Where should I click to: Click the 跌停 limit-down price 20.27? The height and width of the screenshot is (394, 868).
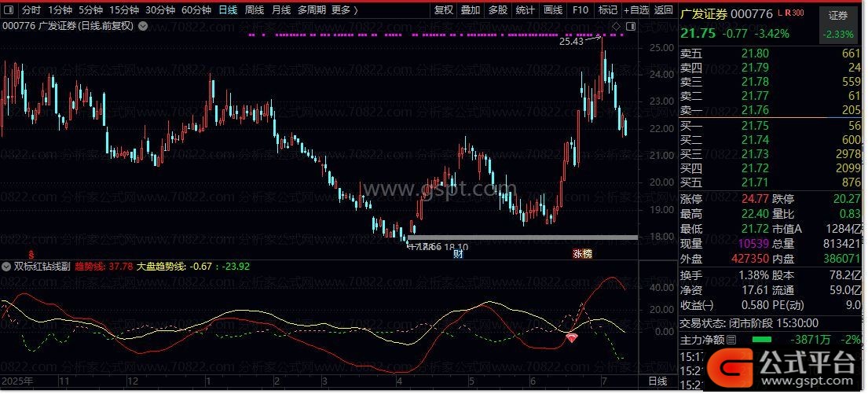(x=847, y=200)
